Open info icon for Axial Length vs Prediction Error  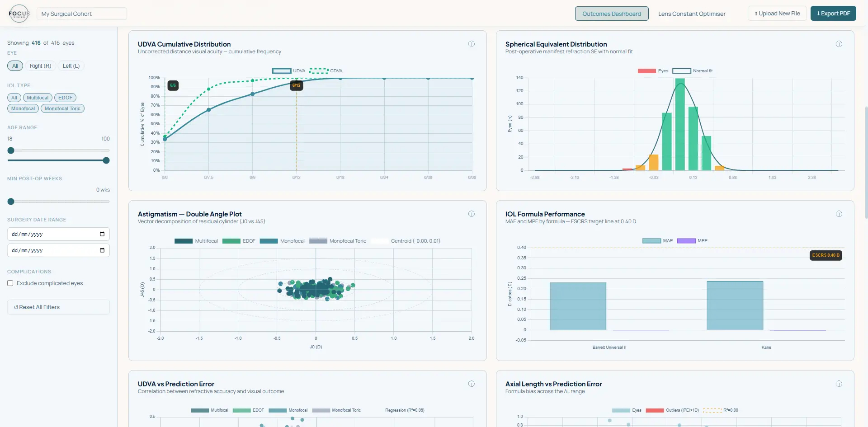point(839,384)
